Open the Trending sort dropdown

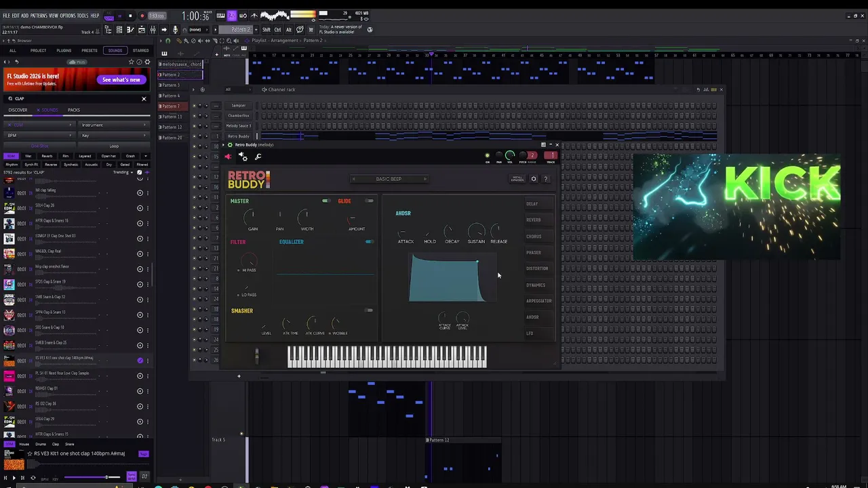coord(123,172)
